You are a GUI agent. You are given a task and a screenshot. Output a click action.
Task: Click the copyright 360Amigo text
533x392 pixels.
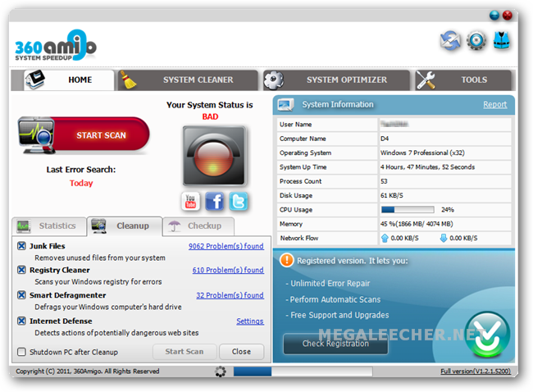88,371
